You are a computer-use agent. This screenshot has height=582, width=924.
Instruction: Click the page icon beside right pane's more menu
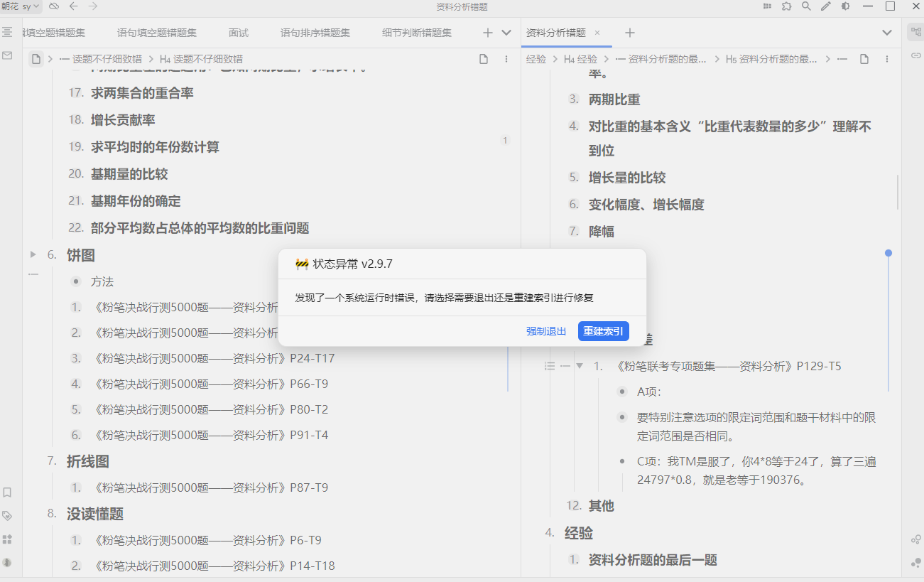click(864, 59)
